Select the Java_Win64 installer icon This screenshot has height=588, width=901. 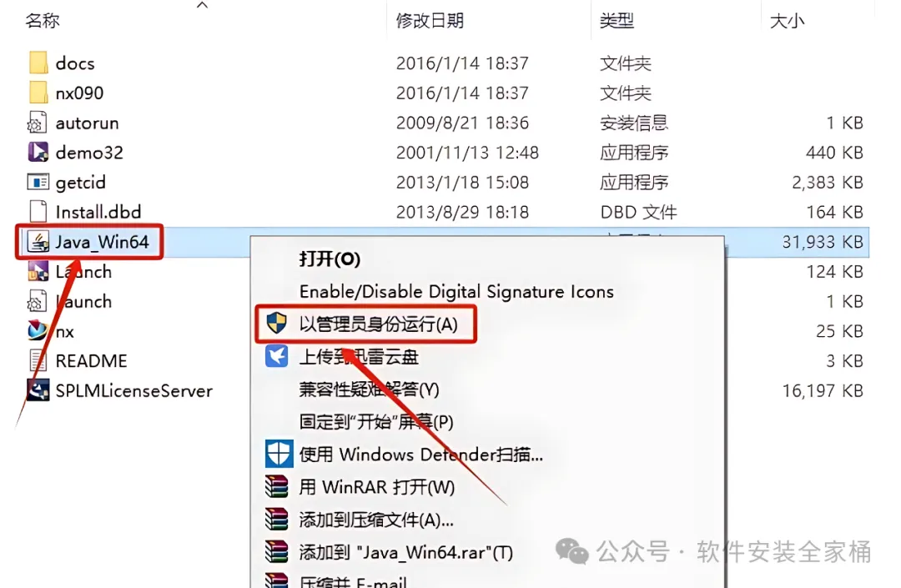[38, 242]
